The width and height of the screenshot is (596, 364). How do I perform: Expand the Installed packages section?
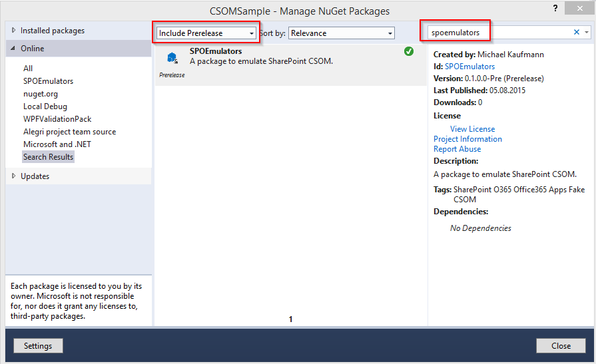click(13, 31)
